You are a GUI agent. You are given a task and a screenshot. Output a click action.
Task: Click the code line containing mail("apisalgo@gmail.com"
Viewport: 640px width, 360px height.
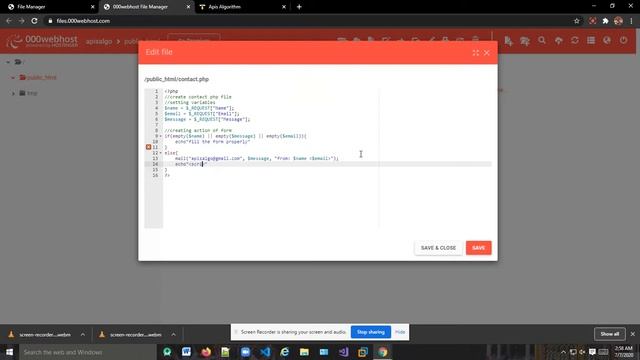[257, 158]
